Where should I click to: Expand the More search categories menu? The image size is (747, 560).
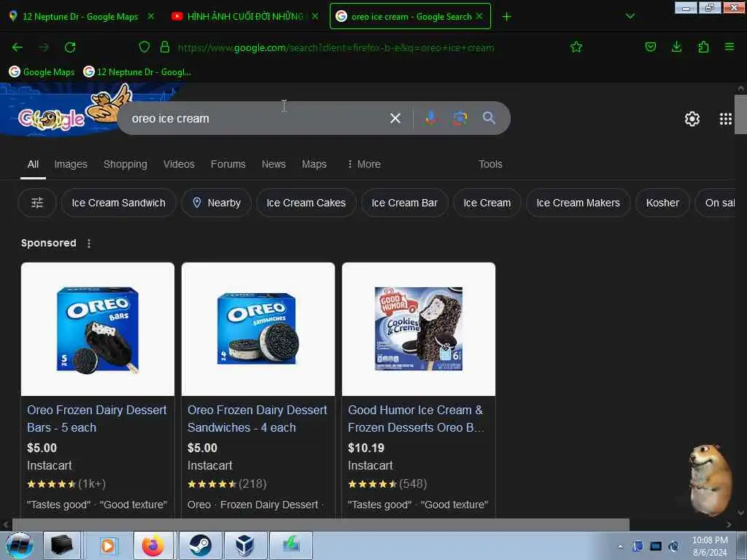[x=364, y=164]
